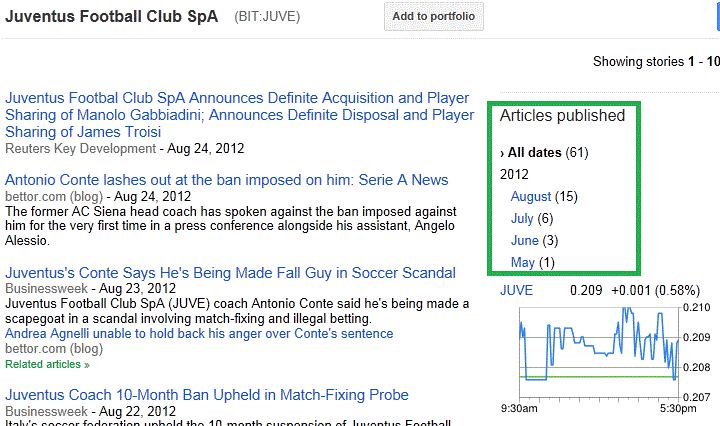
Task: Filter articles by May
Action: tap(522, 263)
